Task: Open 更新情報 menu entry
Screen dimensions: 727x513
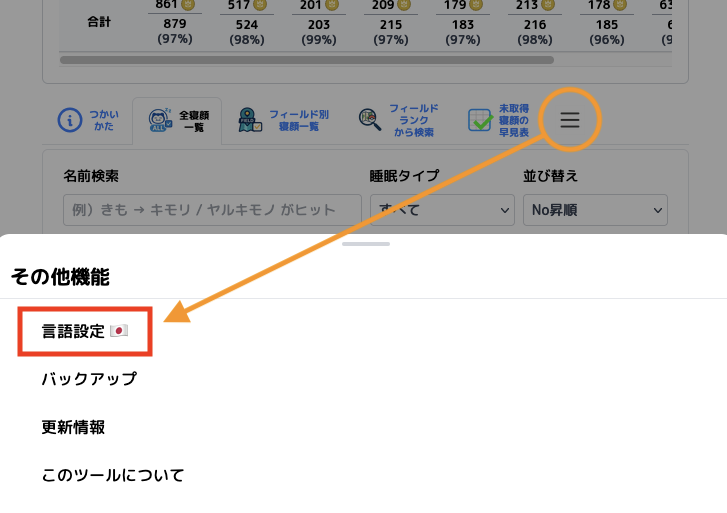Action: coord(73,427)
